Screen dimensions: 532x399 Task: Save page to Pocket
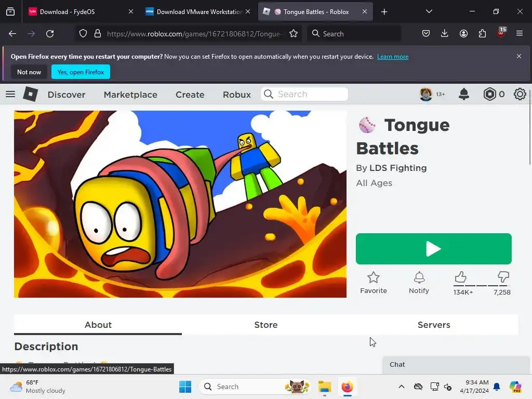[x=426, y=34]
